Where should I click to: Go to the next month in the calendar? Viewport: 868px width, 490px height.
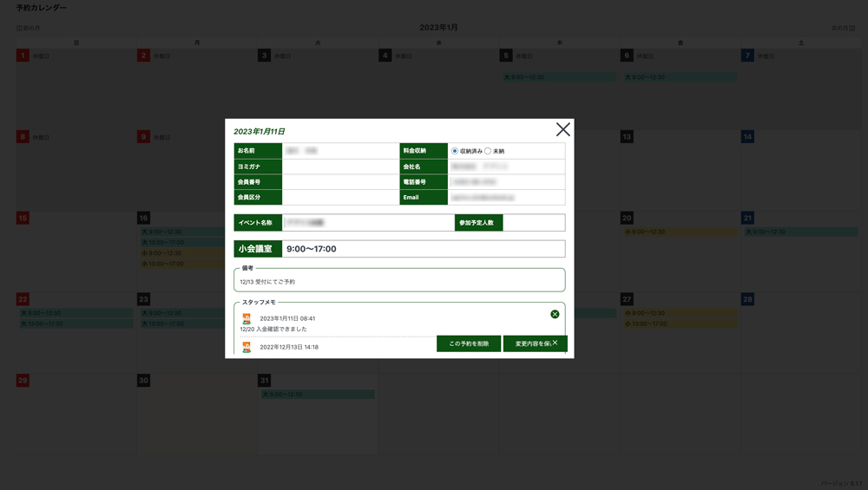click(x=842, y=28)
